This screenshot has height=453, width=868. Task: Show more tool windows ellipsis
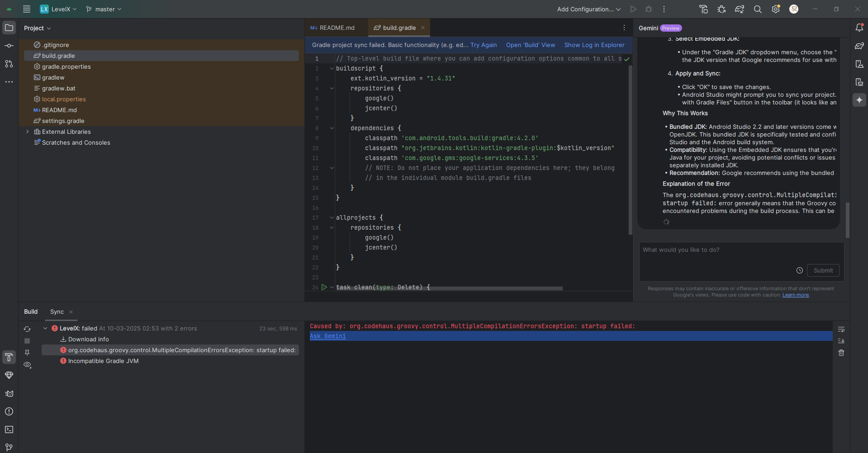pos(9,82)
